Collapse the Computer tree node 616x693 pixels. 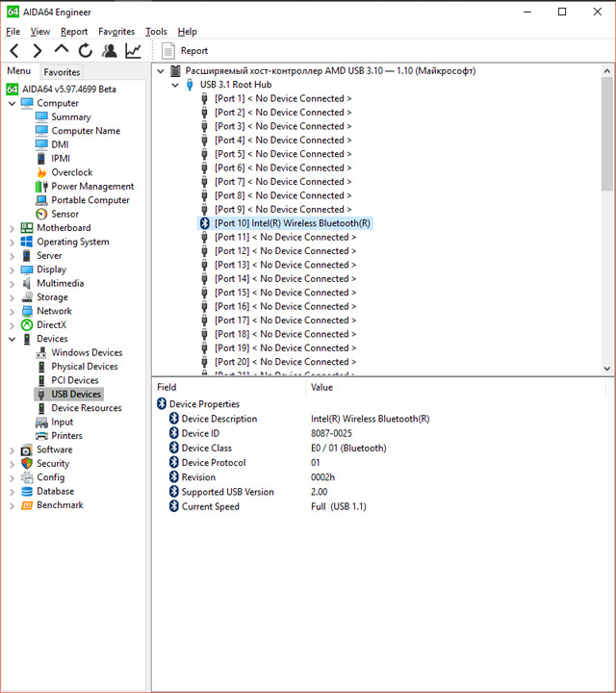click(12, 103)
